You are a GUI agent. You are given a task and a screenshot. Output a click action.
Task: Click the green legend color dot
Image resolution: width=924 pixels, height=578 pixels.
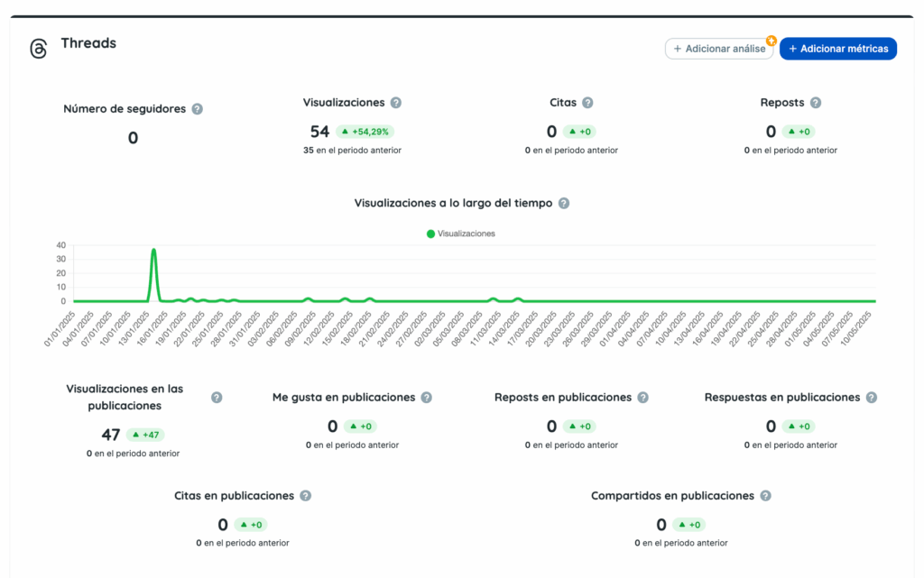[430, 234]
